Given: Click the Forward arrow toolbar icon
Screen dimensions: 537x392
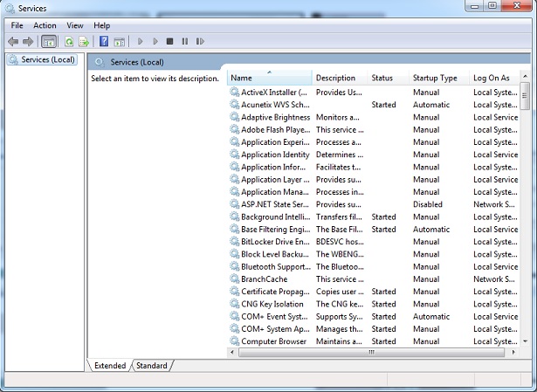Looking at the screenshot, I should [28, 42].
